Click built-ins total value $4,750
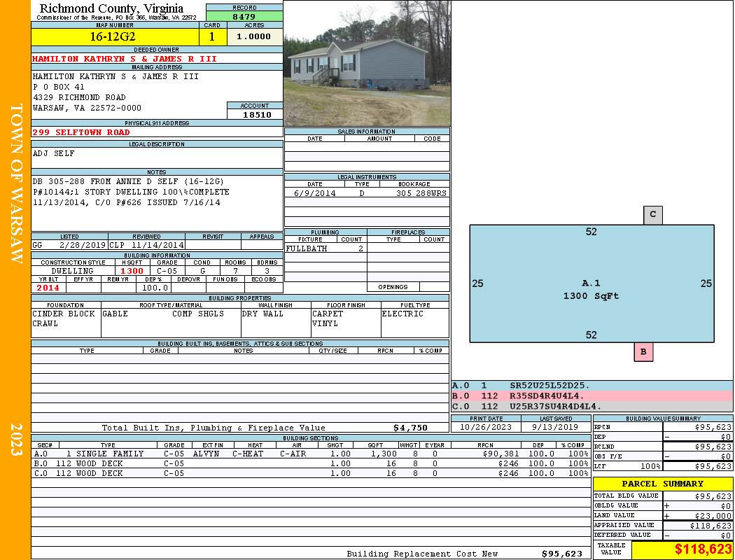 (x=410, y=428)
